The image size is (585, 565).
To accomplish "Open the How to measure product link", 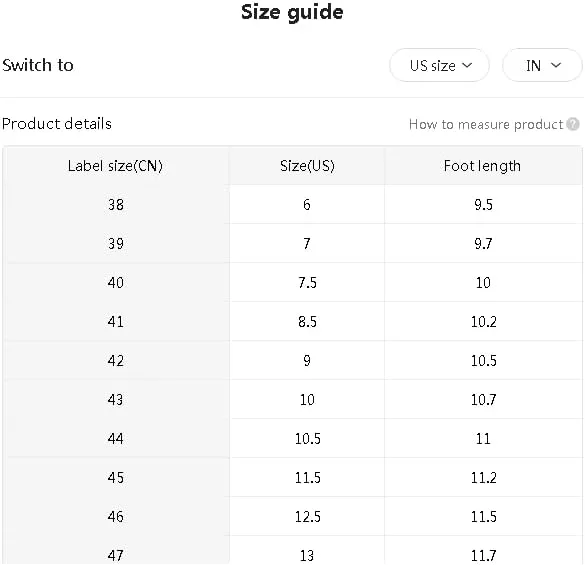I will 486,124.
